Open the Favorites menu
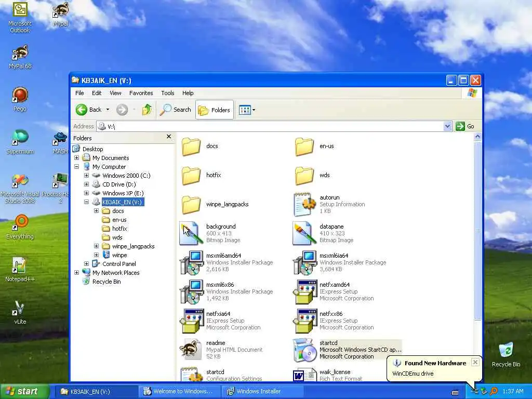The height and width of the screenshot is (399, 532). coord(141,93)
